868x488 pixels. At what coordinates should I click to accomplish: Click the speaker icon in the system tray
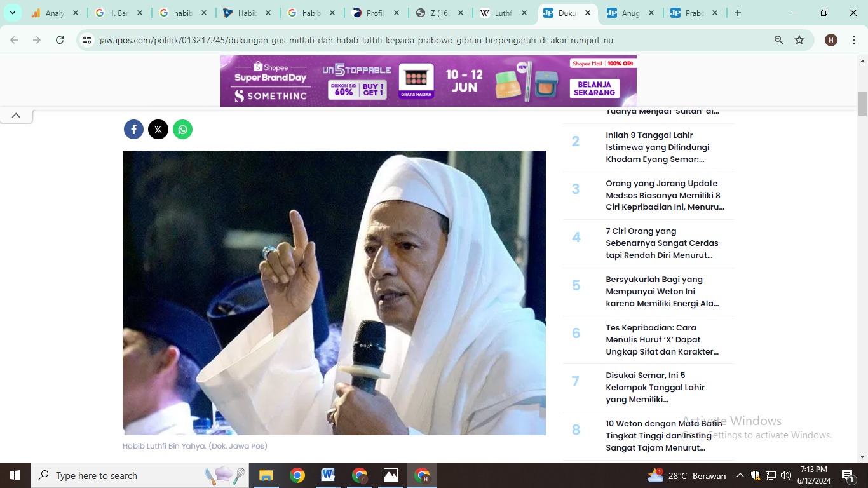[785, 475]
